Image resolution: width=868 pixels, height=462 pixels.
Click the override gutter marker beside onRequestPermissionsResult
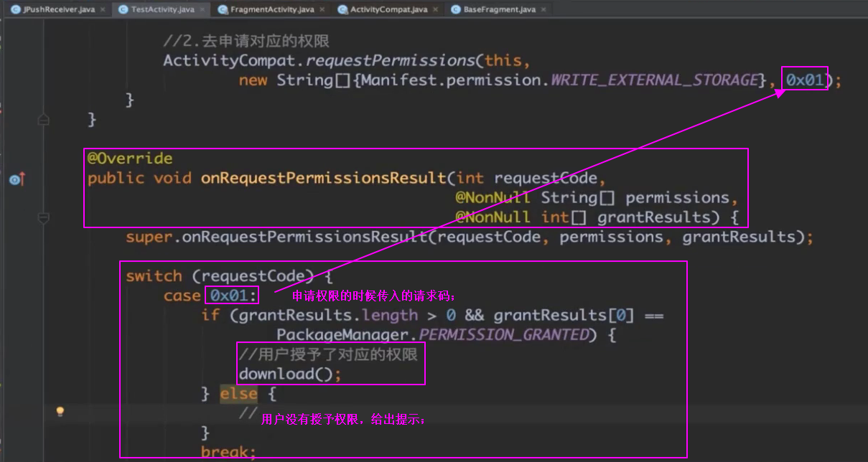(16, 179)
